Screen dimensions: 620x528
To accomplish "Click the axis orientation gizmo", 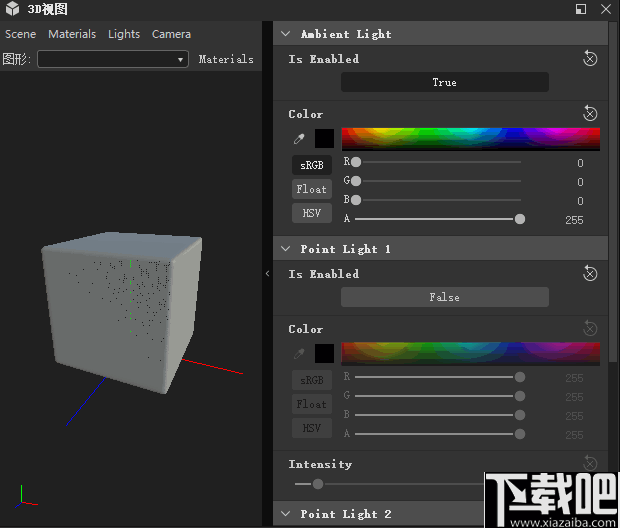I will pyautogui.click(x=26, y=497).
